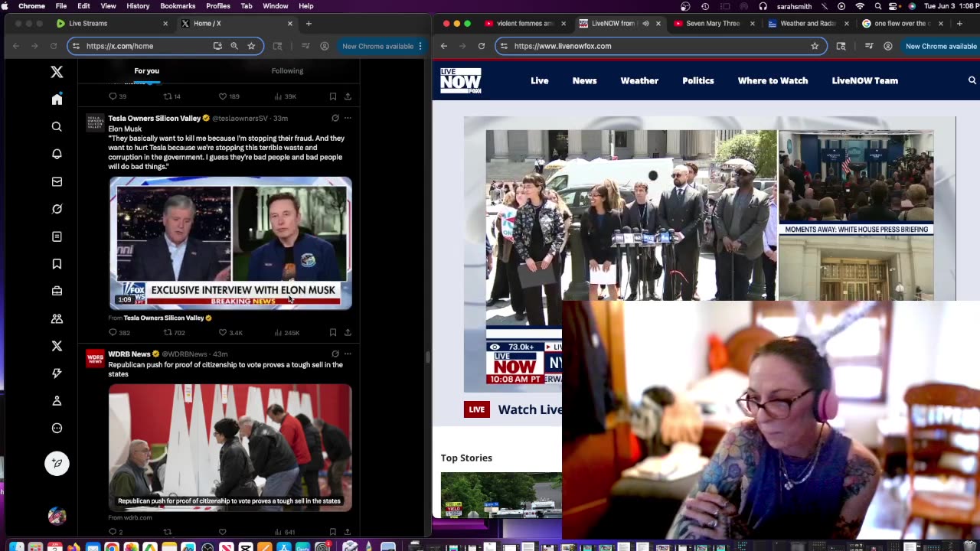Reply to Tesla Owners tweet (382)
The width and height of the screenshot is (980, 551).
coord(119,333)
